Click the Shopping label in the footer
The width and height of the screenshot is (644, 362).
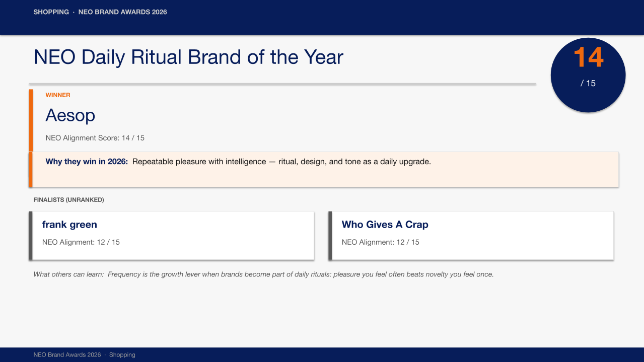tap(122, 355)
